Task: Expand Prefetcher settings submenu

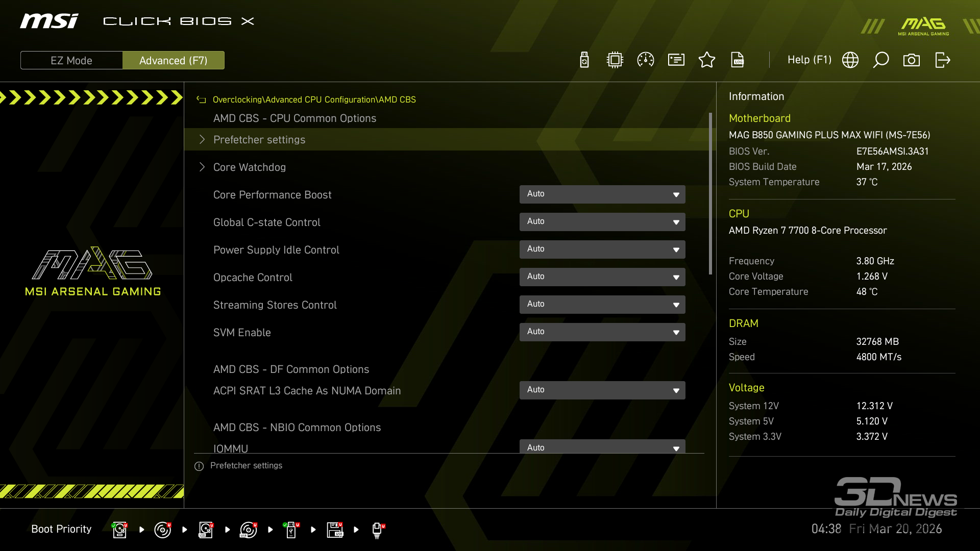Action: pyautogui.click(x=259, y=140)
